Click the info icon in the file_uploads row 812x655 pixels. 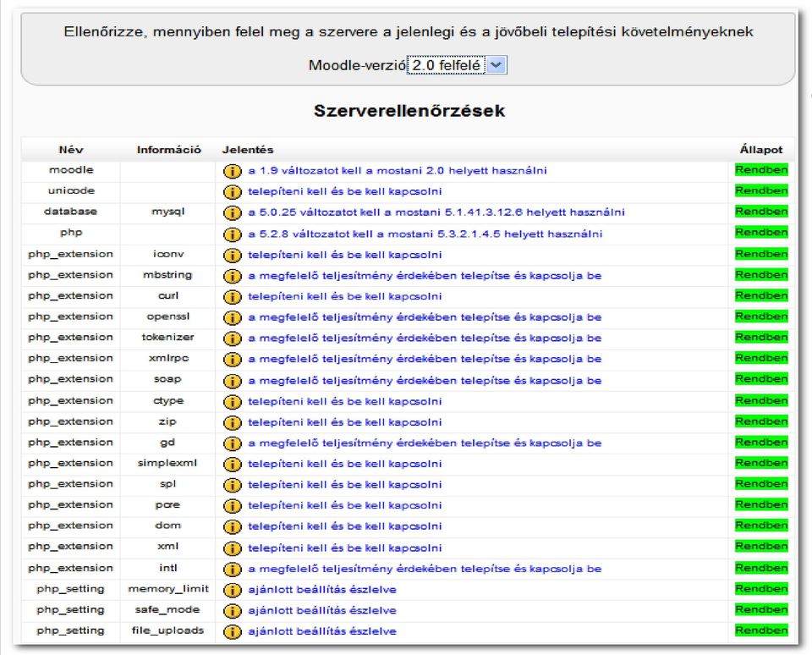(x=232, y=631)
